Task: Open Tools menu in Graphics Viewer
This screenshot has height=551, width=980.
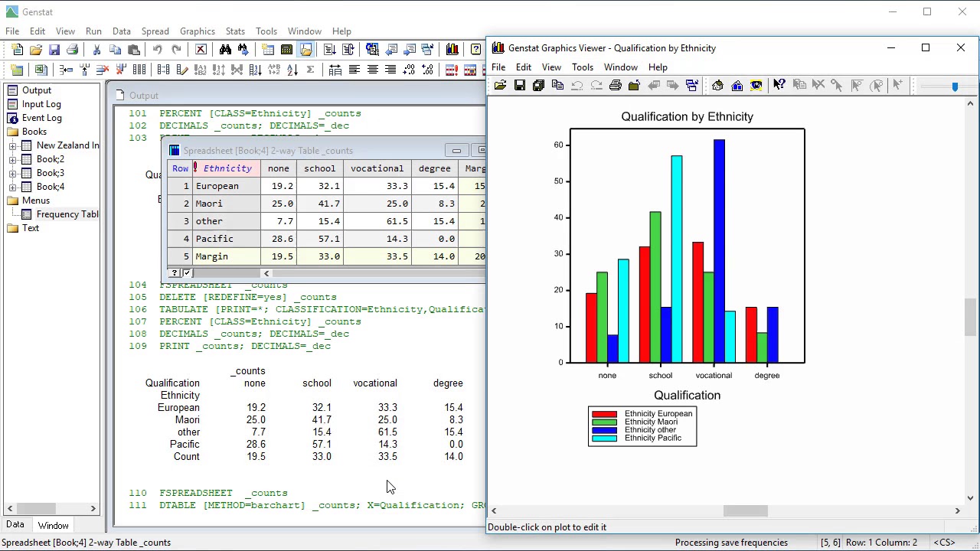Action: pos(582,67)
